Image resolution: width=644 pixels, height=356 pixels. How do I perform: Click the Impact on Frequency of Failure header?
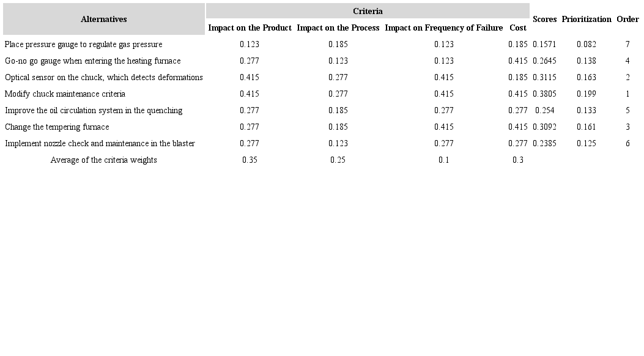(x=444, y=28)
